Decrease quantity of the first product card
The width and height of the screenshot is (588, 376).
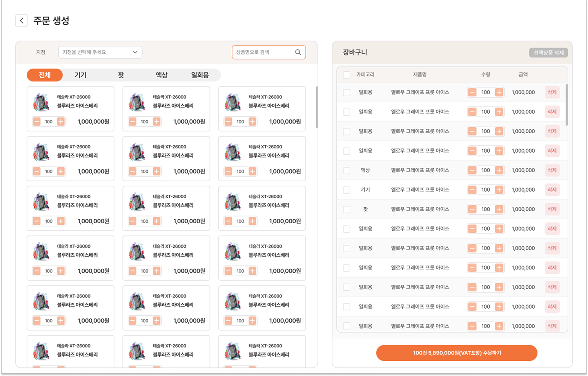coord(37,122)
